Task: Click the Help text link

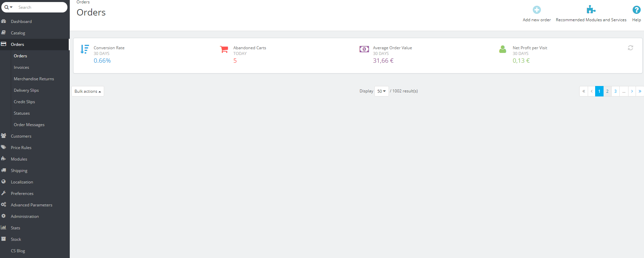Action: [637, 20]
